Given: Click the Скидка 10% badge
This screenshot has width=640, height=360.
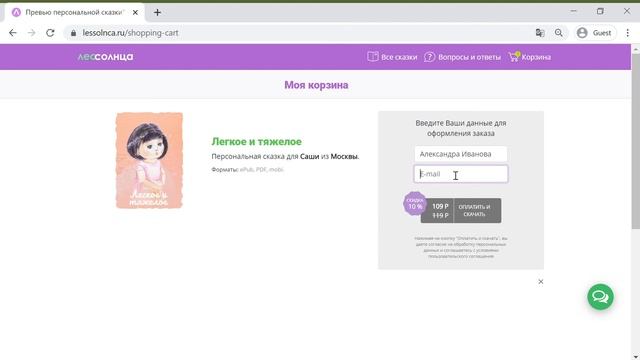Looking at the screenshot, I should (x=415, y=203).
